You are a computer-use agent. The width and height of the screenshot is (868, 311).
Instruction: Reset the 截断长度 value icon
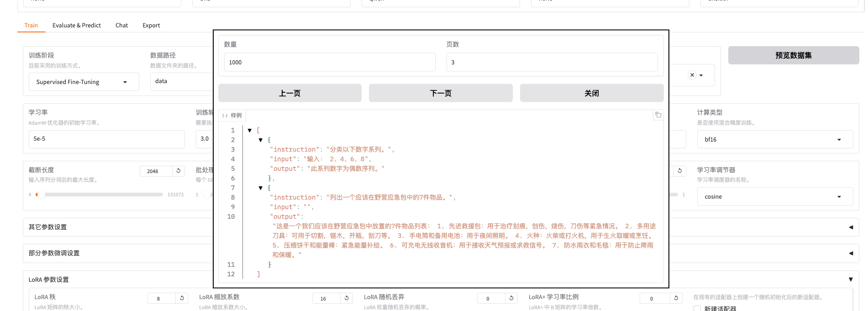click(179, 171)
